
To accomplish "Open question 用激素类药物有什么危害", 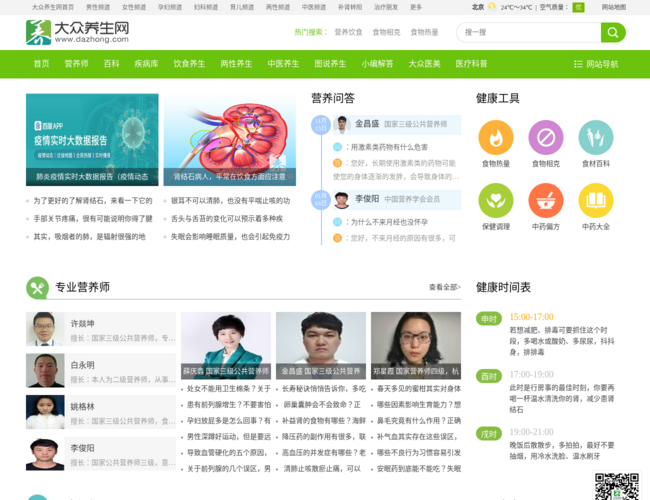I will pyautogui.click(x=389, y=147).
